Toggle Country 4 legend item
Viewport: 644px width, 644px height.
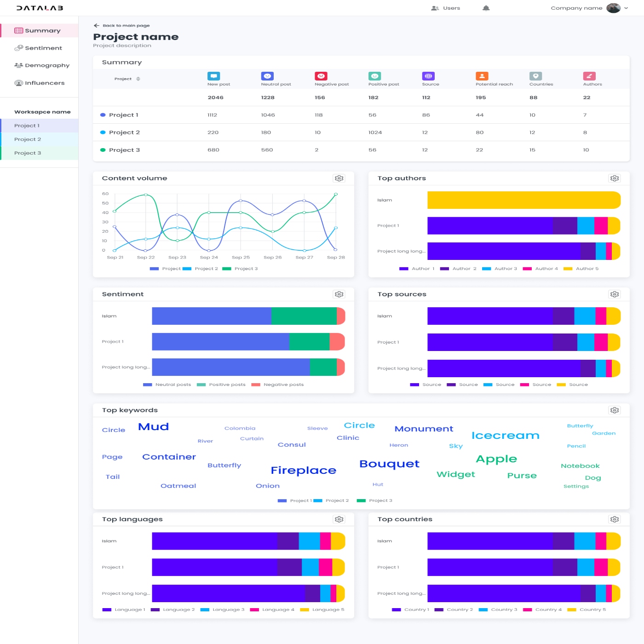(542, 609)
